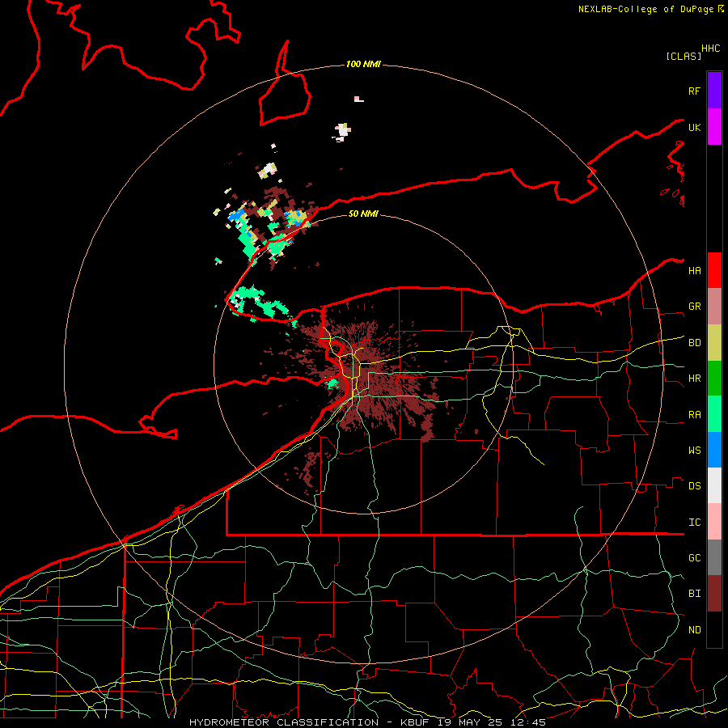Select the 'GR' legend label
This screenshot has height=728, width=728.
[694, 307]
